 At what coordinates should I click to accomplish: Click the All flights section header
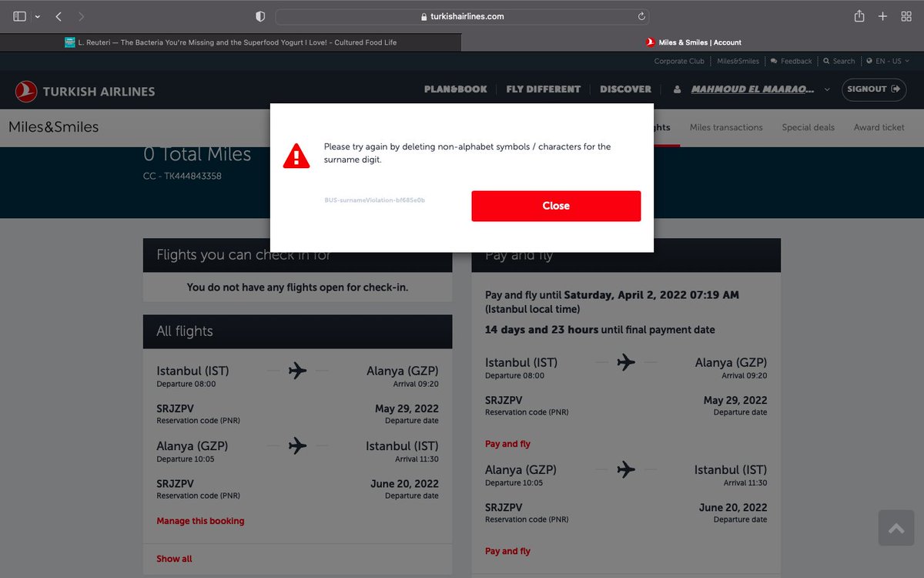(x=298, y=331)
